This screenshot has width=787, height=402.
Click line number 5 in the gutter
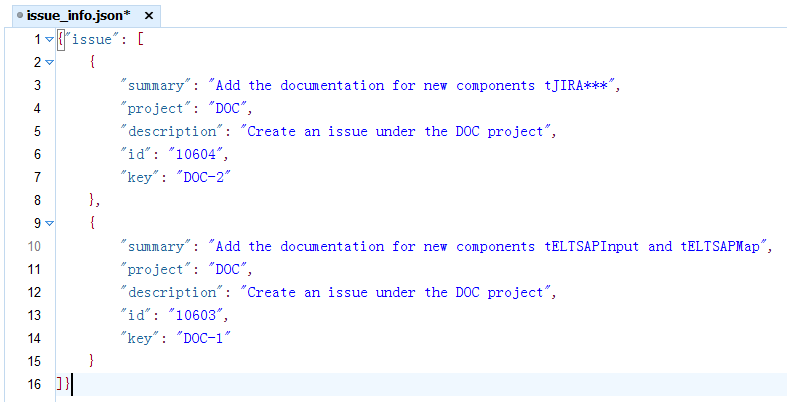(x=37, y=131)
